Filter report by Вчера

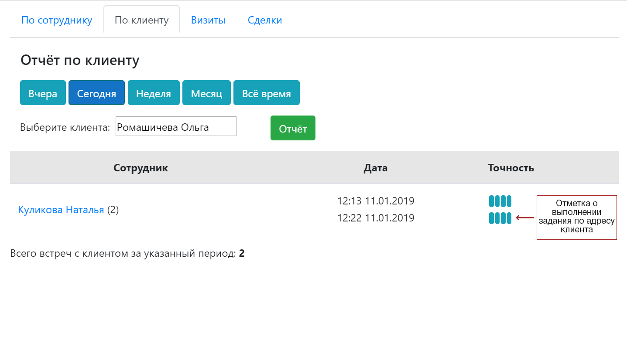pos(43,93)
